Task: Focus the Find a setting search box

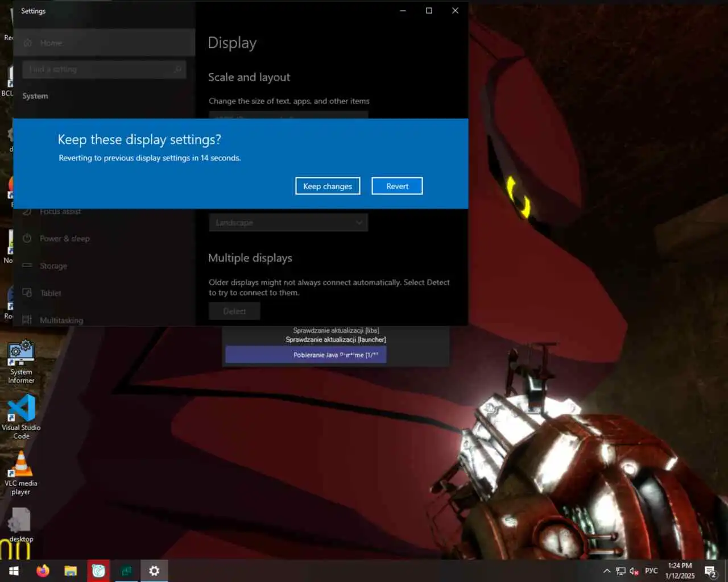Action: pos(104,69)
